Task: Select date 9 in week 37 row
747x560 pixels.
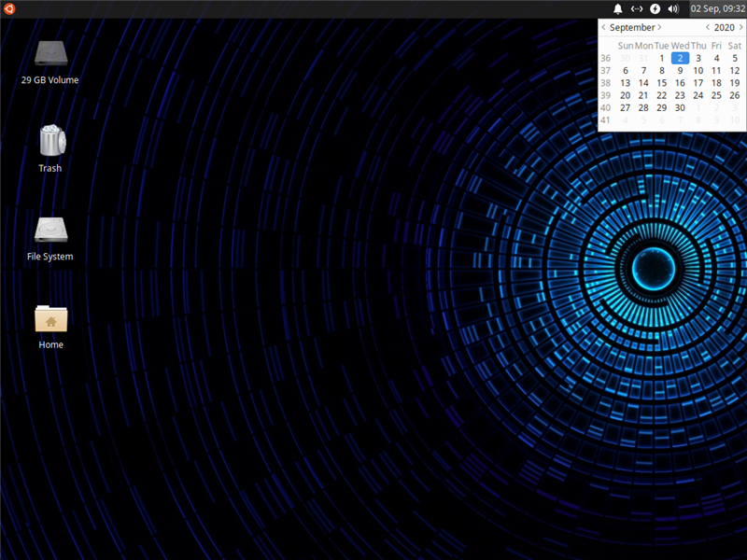Action: click(680, 71)
